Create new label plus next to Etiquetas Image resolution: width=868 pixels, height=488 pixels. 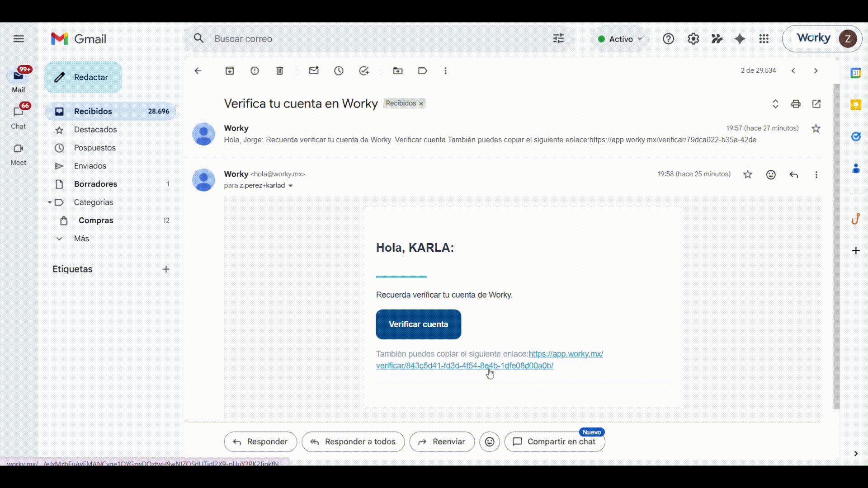tap(166, 269)
